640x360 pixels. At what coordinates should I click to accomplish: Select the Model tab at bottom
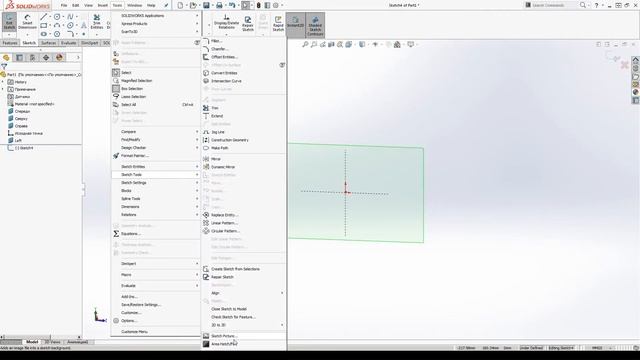32,342
